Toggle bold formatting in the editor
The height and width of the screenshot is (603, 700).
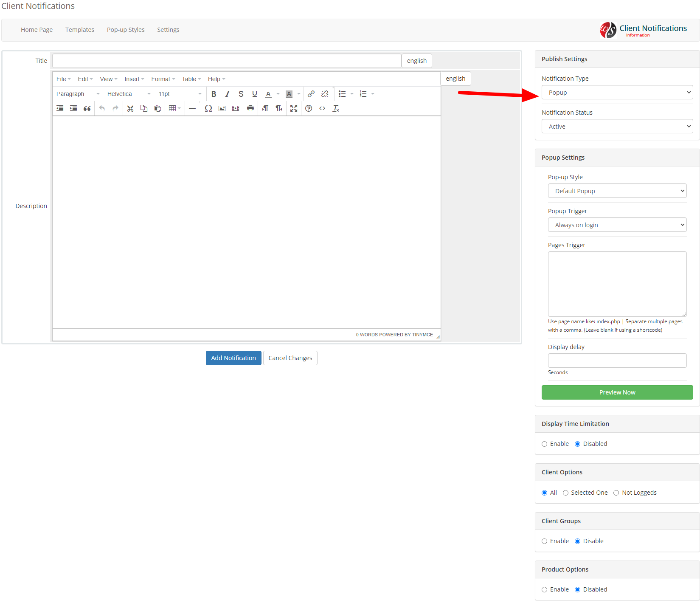coord(214,94)
